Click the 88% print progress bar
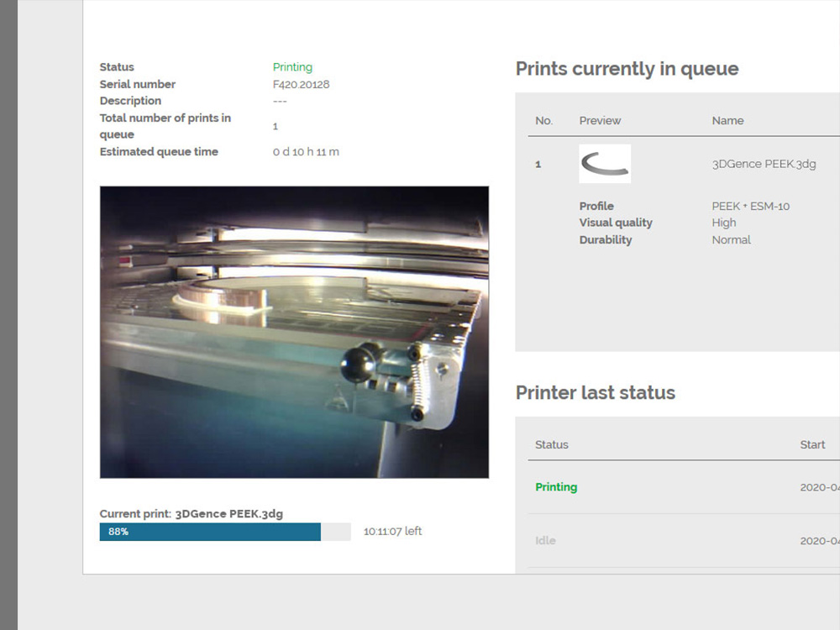This screenshot has width=840, height=630. 224,532
